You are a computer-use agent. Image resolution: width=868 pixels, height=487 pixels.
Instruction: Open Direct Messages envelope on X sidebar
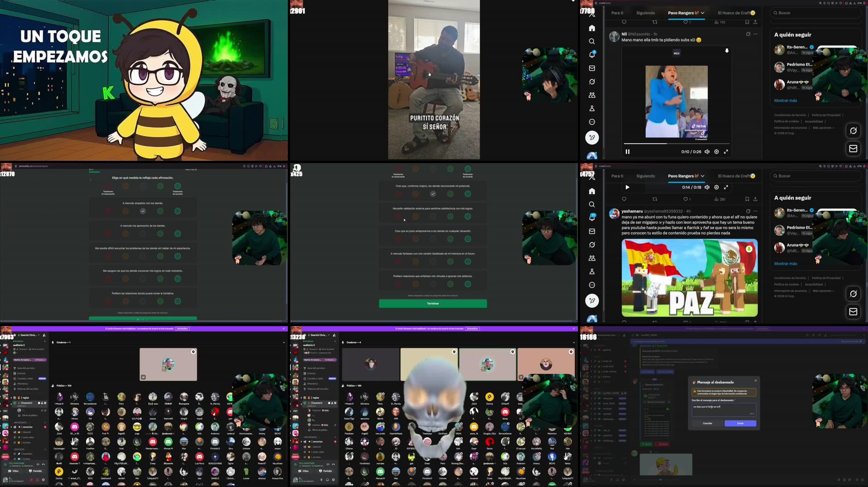(592, 68)
